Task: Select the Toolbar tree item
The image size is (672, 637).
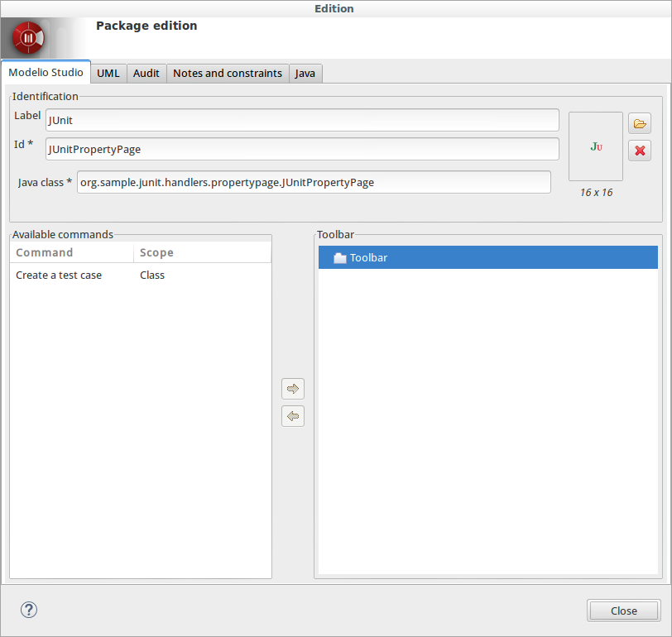Action: 487,257
